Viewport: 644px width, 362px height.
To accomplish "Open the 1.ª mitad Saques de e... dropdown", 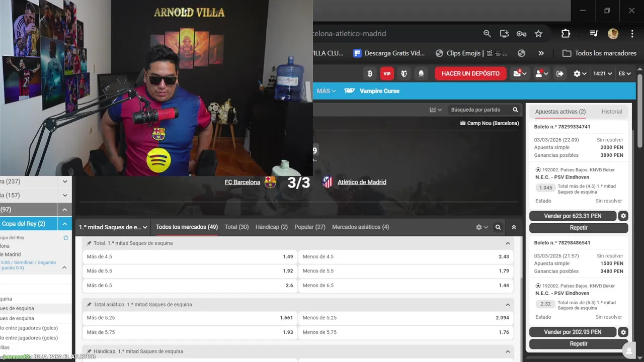I will point(113,227).
